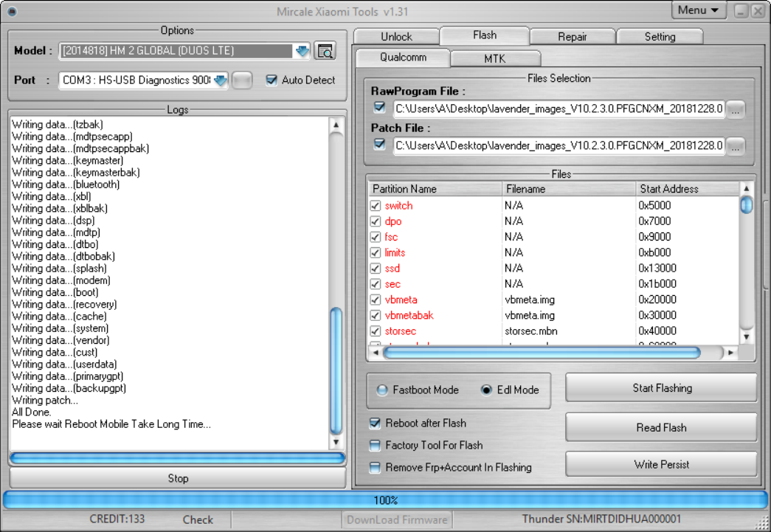Click the logs scrollbar up arrow
The width and height of the screenshot is (771, 532).
336,125
